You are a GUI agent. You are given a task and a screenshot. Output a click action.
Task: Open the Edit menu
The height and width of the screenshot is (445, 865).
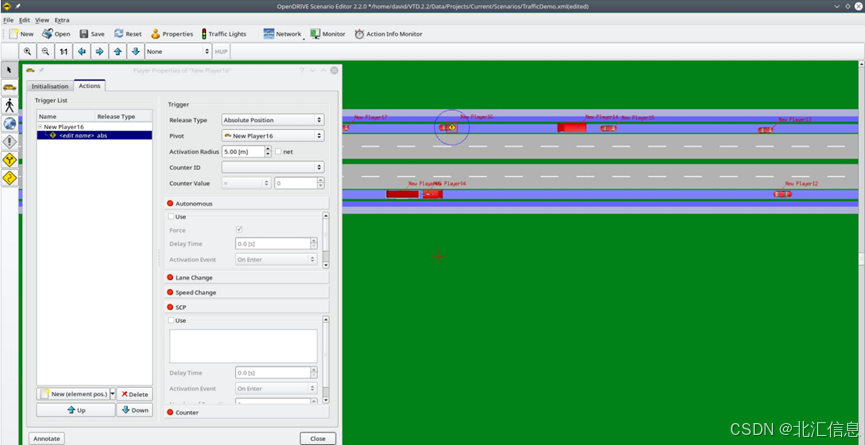click(25, 20)
